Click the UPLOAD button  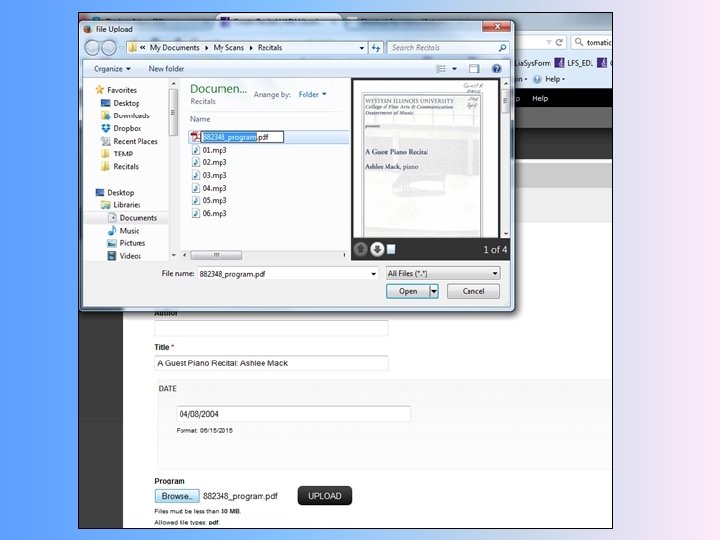pyautogui.click(x=325, y=496)
